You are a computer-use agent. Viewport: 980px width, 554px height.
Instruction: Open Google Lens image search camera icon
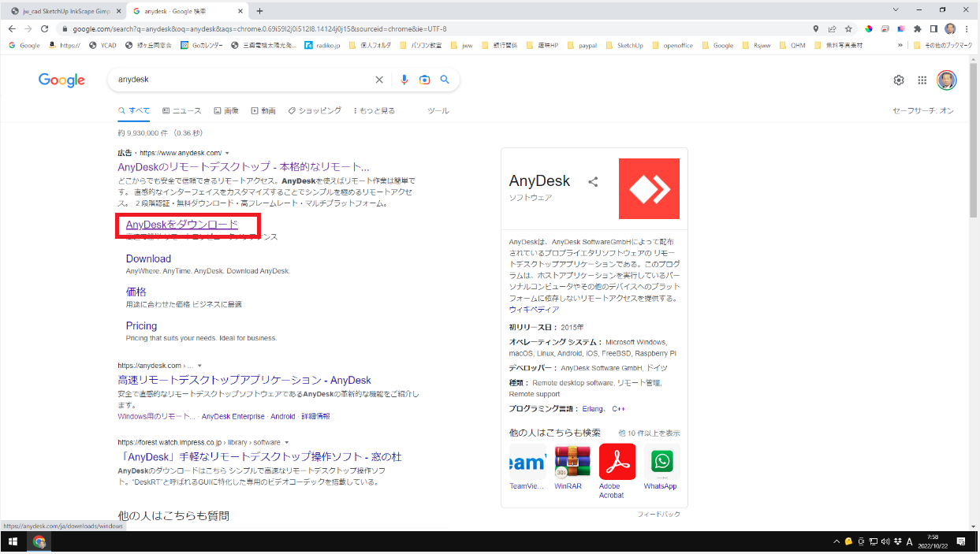coord(425,80)
